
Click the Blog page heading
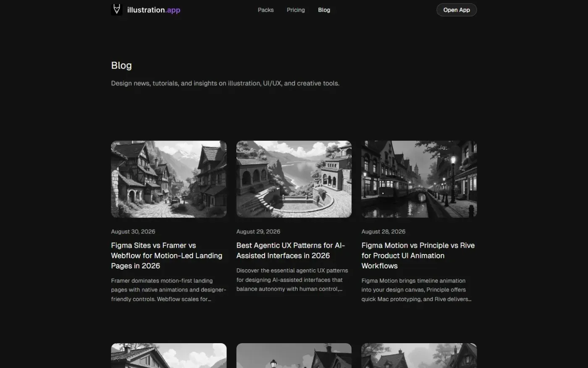point(121,65)
